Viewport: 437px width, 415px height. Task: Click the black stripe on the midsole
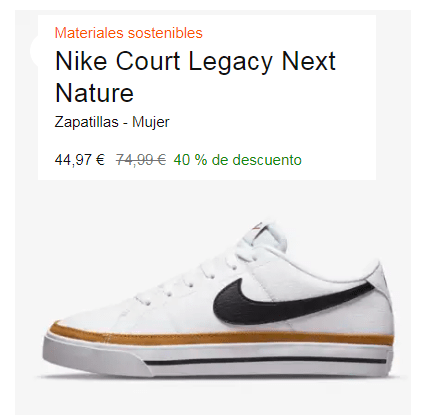[266, 360]
